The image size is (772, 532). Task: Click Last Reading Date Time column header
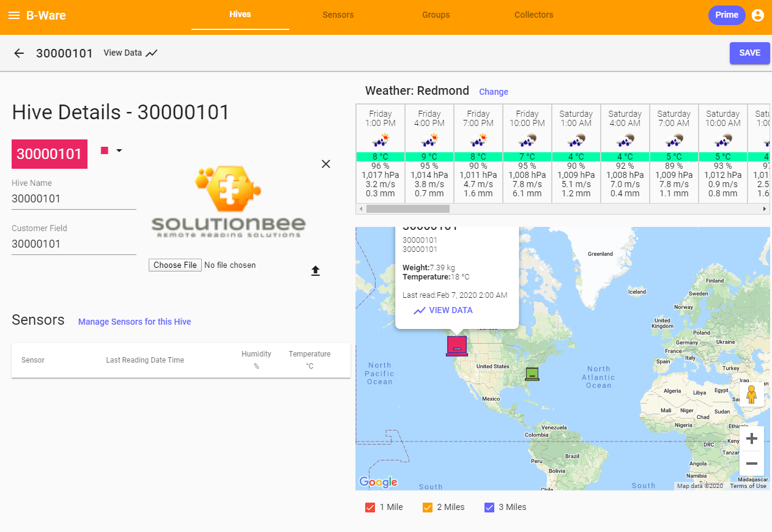(x=145, y=360)
